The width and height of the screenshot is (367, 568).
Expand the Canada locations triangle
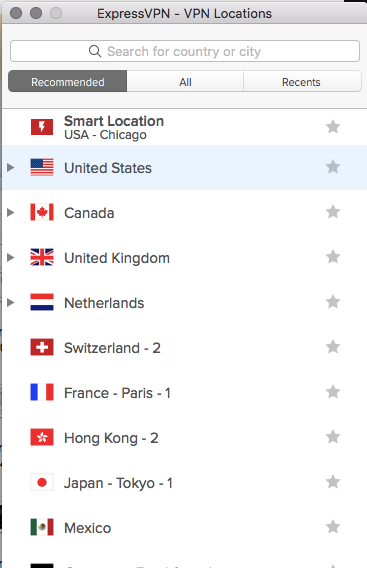(x=11, y=212)
